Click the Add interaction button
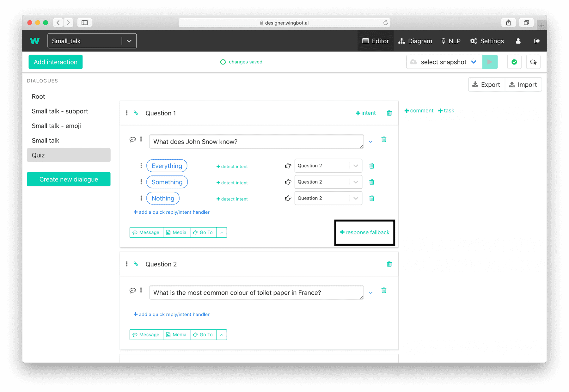The image size is (569, 392). [56, 62]
